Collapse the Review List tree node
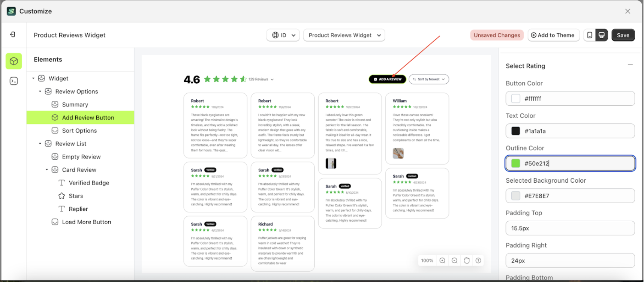This screenshot has width=644, height=282. 40,144
